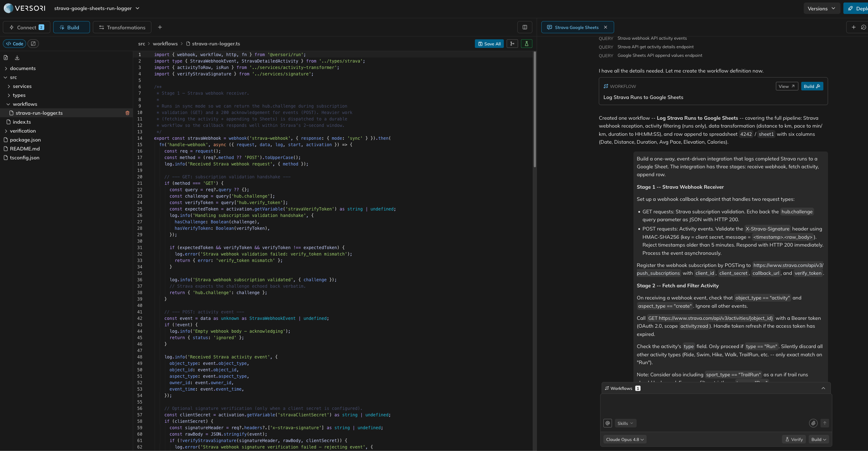Click the workflows breadcrumb
This screenshot has height=451, width=868.
[x=165, y=44]
